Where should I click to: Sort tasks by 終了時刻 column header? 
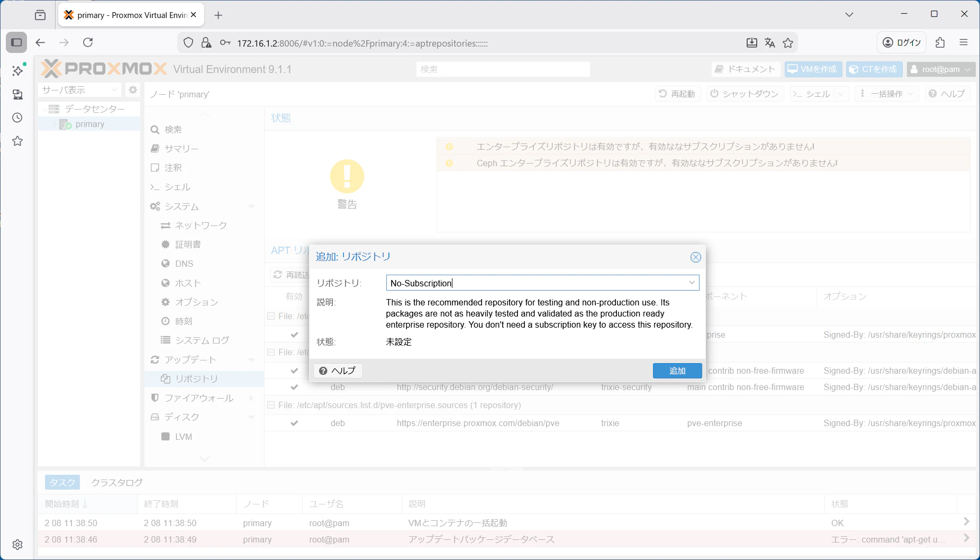(x=186, y=504)
